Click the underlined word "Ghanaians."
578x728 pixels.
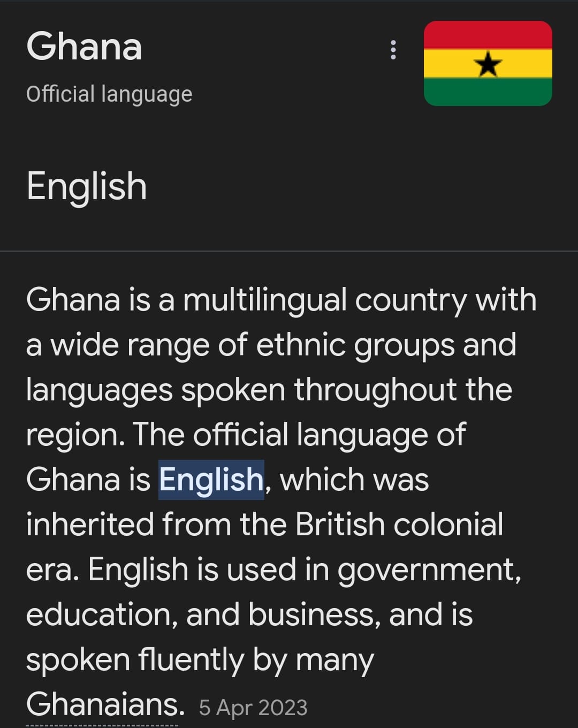point(105,704)
